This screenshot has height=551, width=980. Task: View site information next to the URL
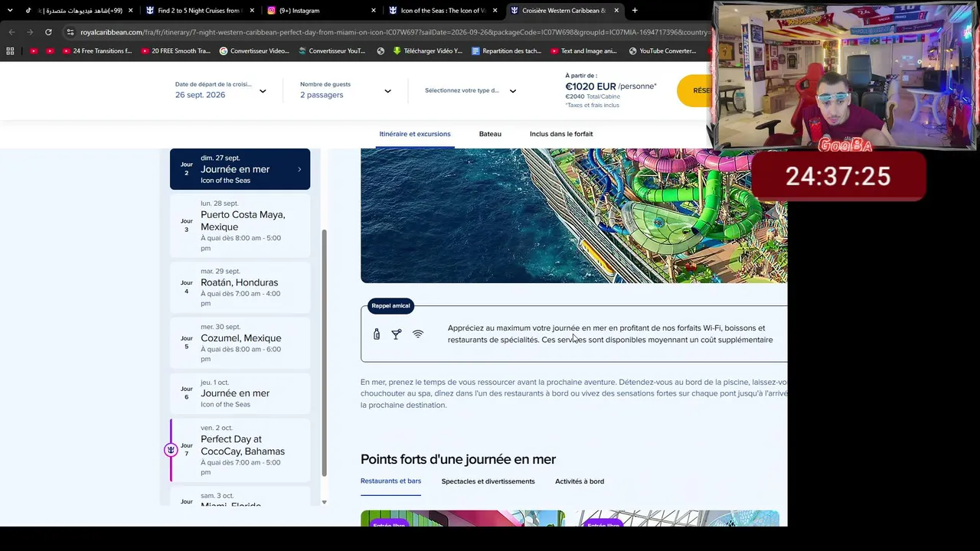click(70, 32)
